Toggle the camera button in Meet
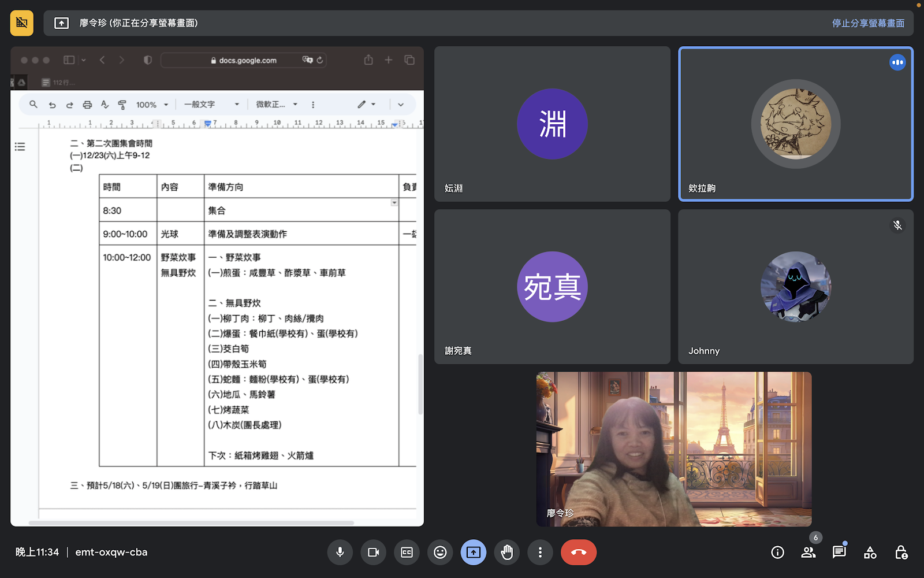 point(373,553)
